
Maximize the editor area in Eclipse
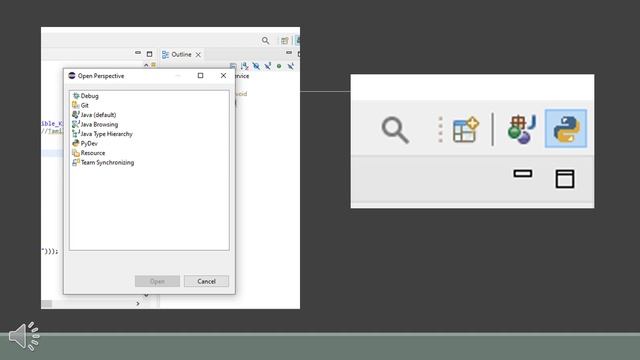point(149,54)
